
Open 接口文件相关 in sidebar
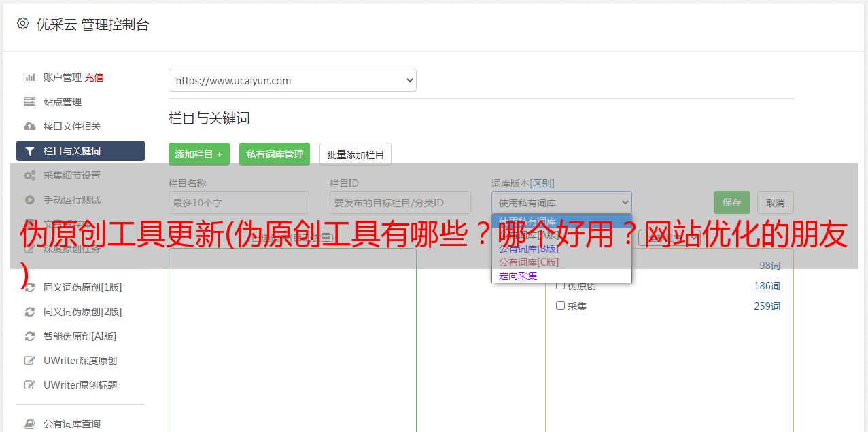coord(72,126)
